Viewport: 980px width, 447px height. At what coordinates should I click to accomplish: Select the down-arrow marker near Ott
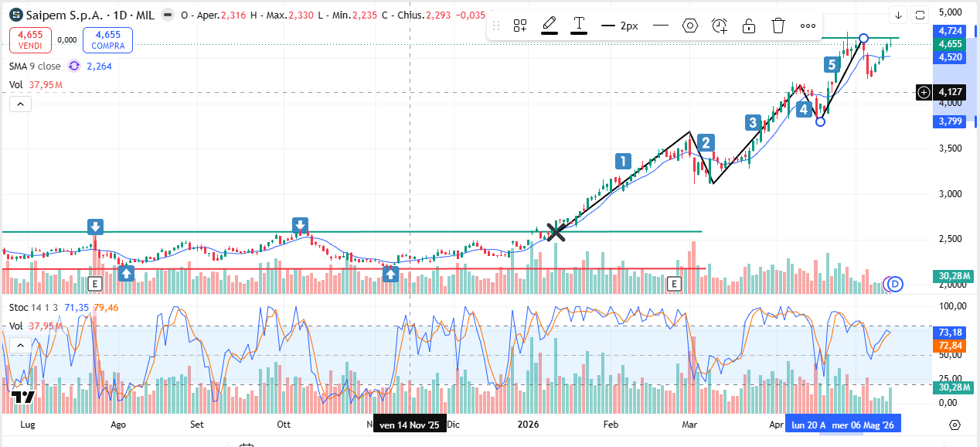click(300, 225)
